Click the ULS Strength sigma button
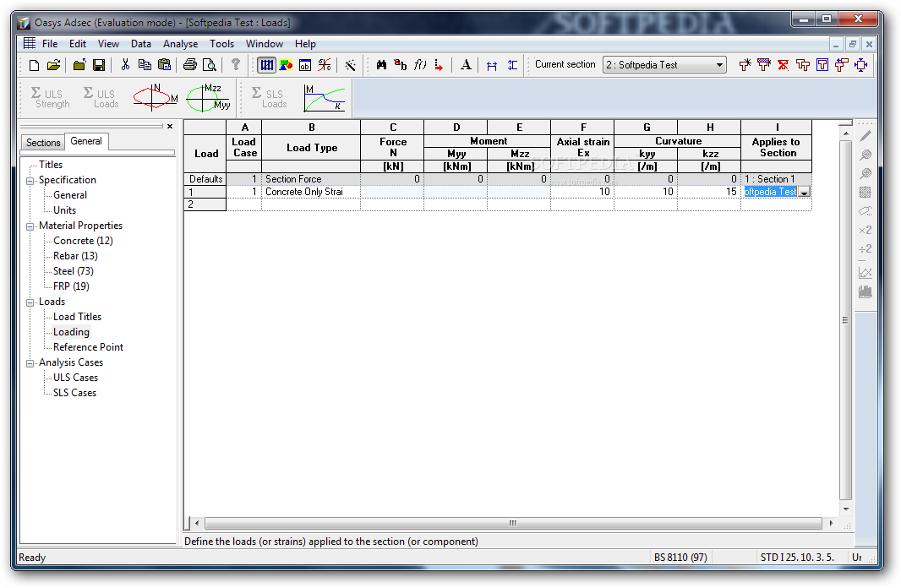The height and width of the screenshot is (588, 901). pos(50,97)
